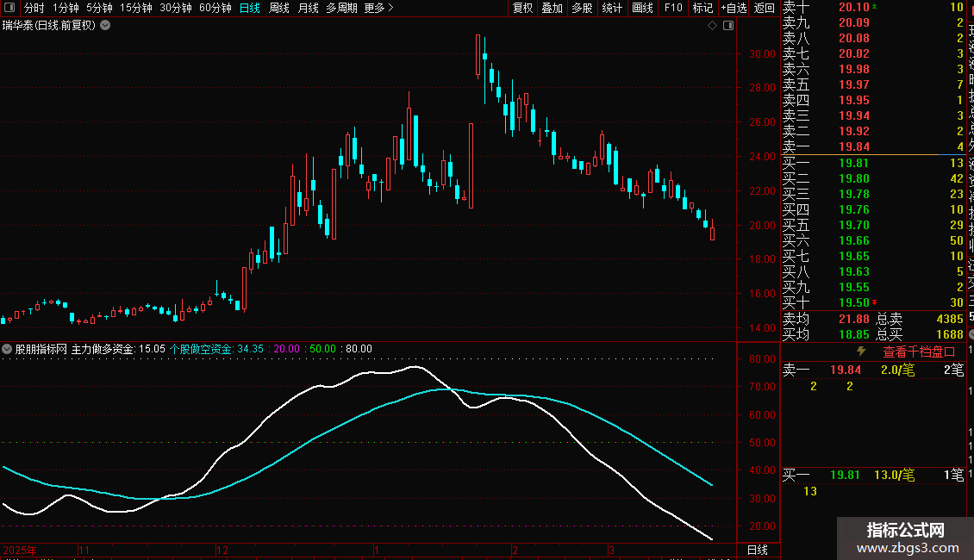The height and width of the screenshot is (560, 974).
Task: Open the 多周期 multi-period view
Action: [341, 8]
